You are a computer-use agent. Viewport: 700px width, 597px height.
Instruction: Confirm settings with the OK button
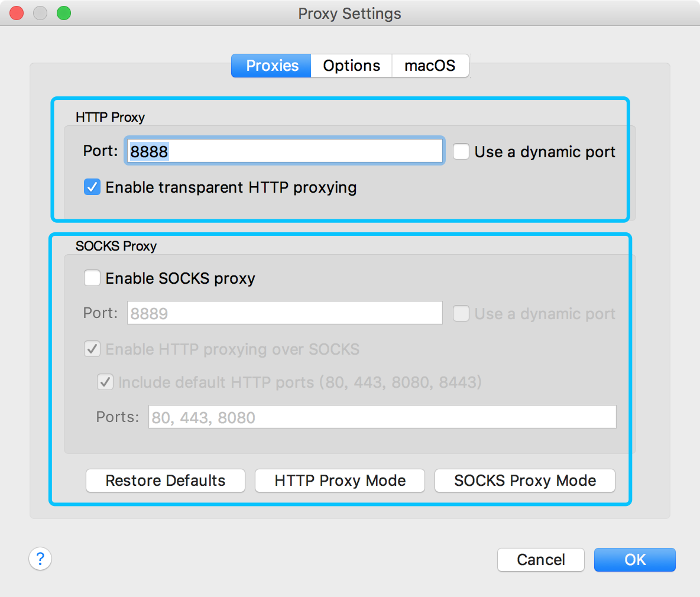point(634,559)
